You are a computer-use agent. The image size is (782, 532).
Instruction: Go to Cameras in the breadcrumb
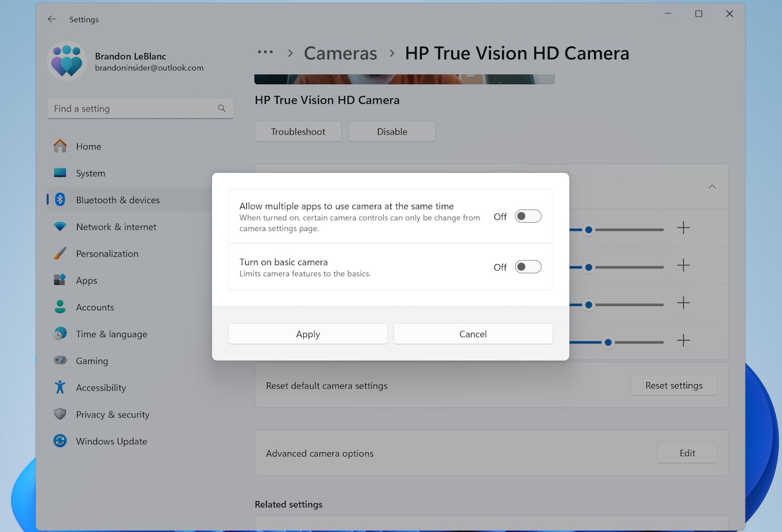(x=340, y=54)
